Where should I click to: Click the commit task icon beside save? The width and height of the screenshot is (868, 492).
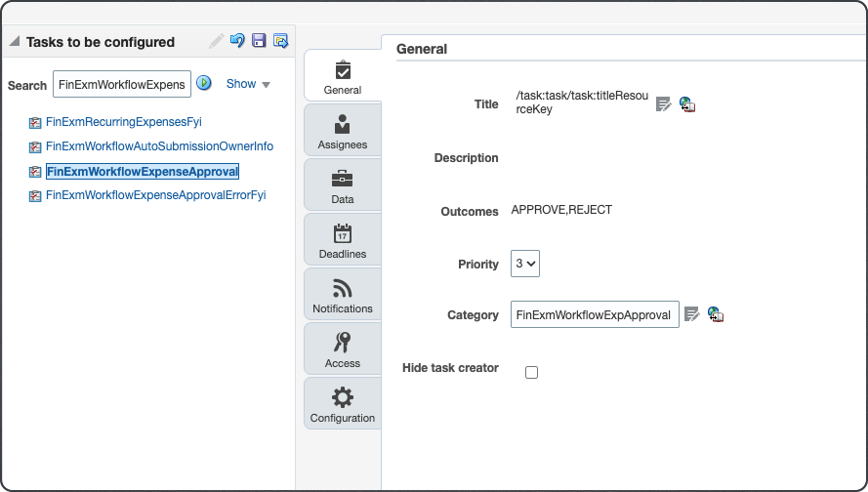point(280,41)
